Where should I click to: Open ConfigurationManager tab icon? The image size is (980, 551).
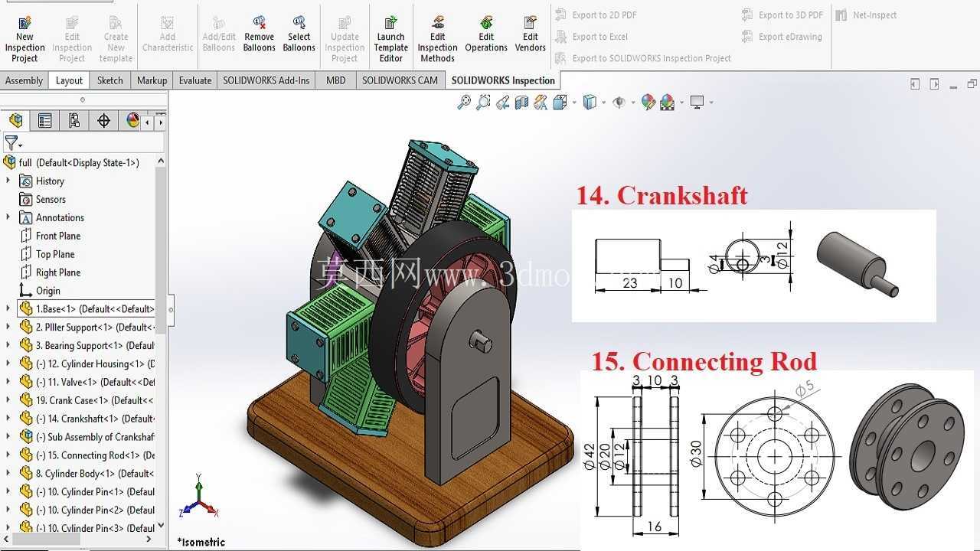(74, 120)
